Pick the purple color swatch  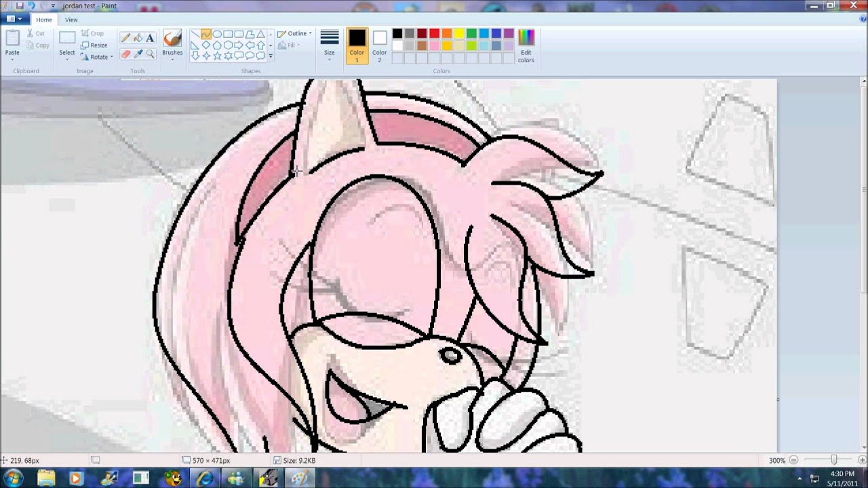[x=509, y=33]
